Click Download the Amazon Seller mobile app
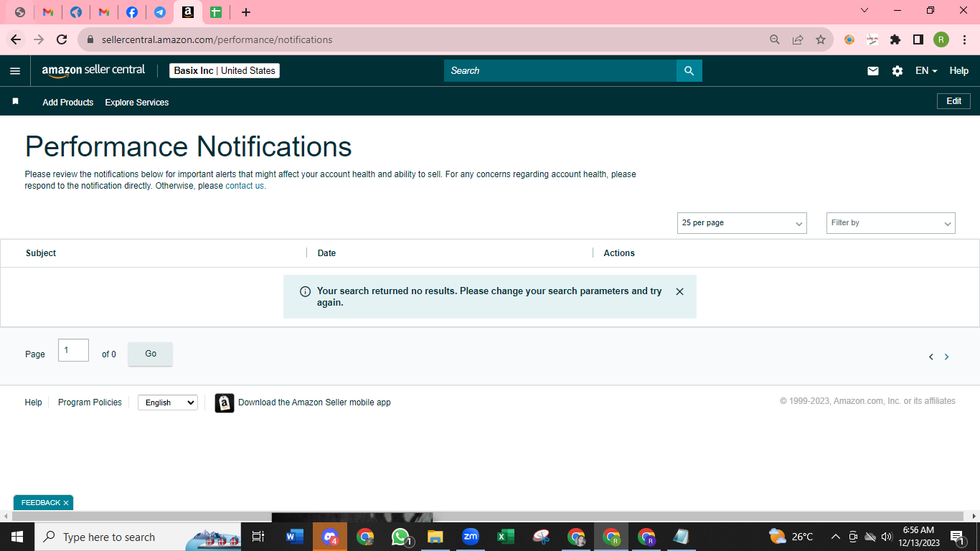The width and height of the screenshot is (980, 551). [314, 402]
